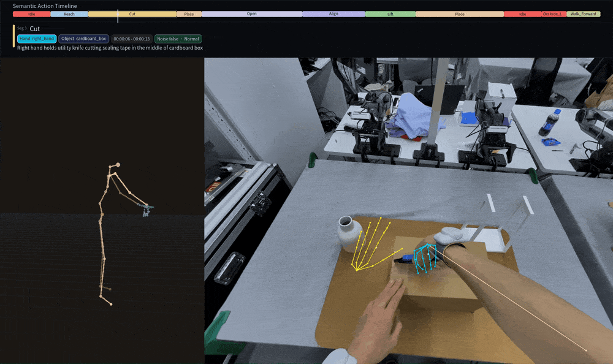Jump to the Occlude_L segment
The width and height of the screenshot is (613, 364).
point(554,14)
